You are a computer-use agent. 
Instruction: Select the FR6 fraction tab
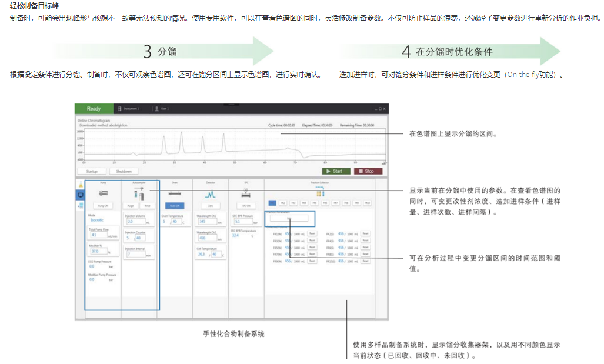click(325, 203)
